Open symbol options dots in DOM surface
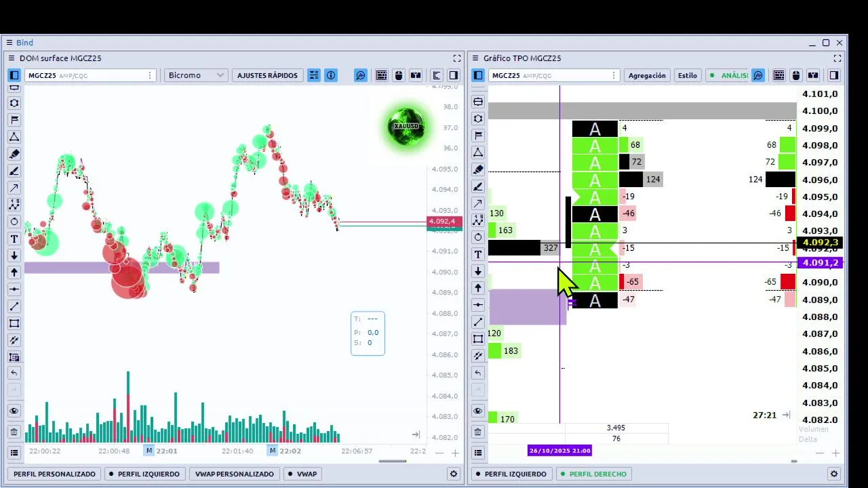Viewport: 868px width, 488px height. pos(150,75)
